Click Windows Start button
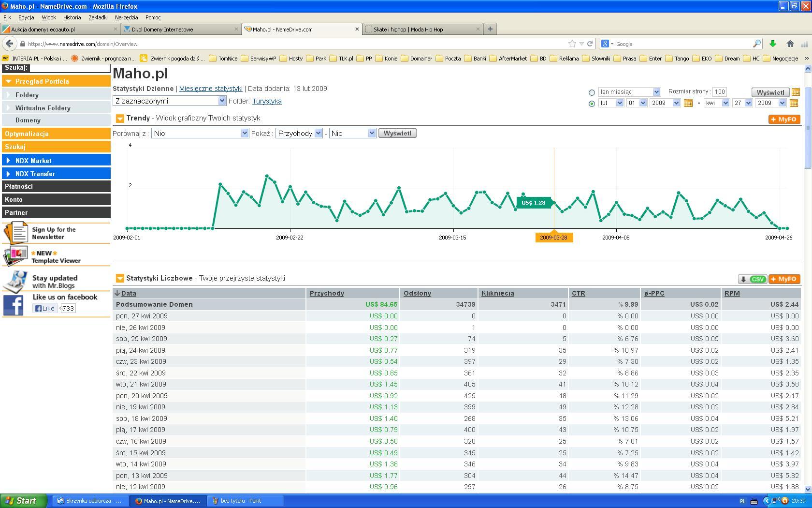This screenshot has height=508, width=812. [x=23, y=501]
